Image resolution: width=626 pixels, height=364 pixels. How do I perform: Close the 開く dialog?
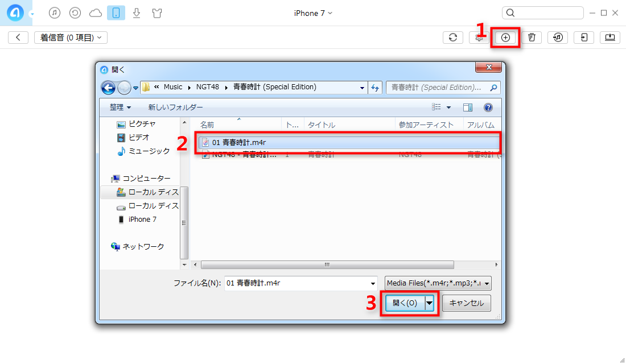point(488,68)
